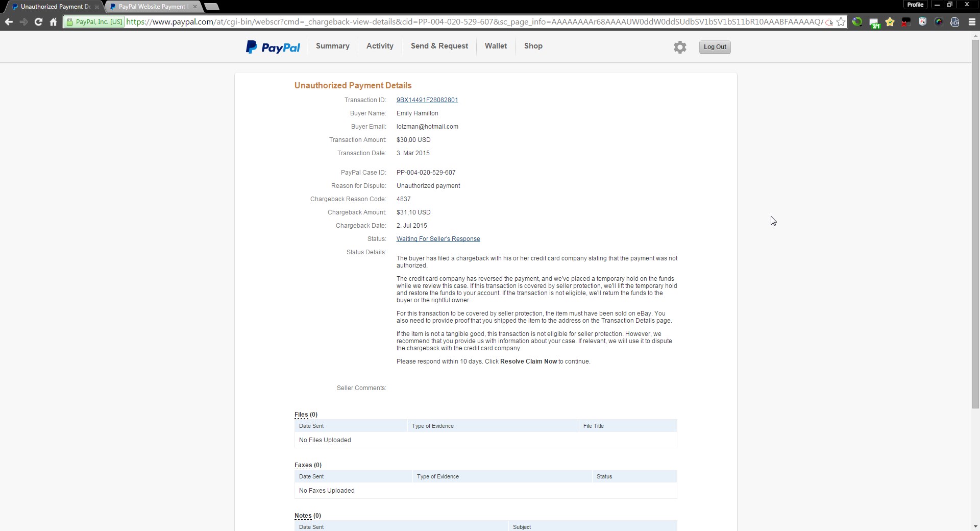Open the color wheel extension icon
This screenshot has height=531, width=980.
pyautogui.click(x=939, y=22)
